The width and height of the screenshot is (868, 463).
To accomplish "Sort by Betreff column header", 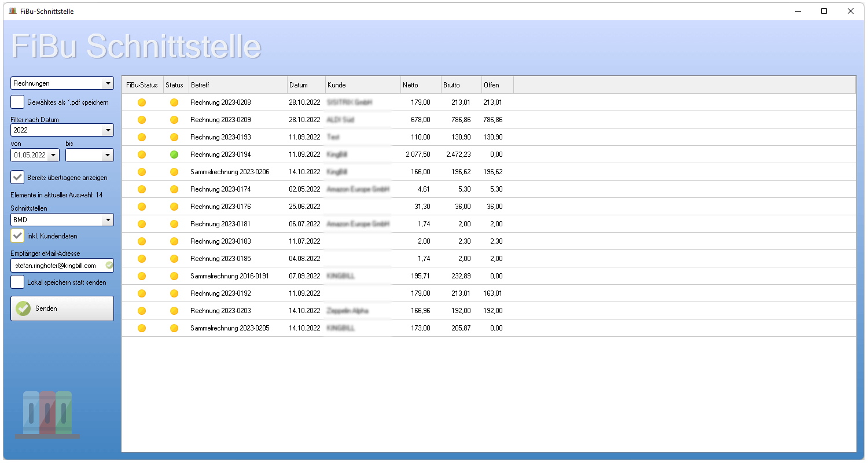I will [x=238, y=85].
